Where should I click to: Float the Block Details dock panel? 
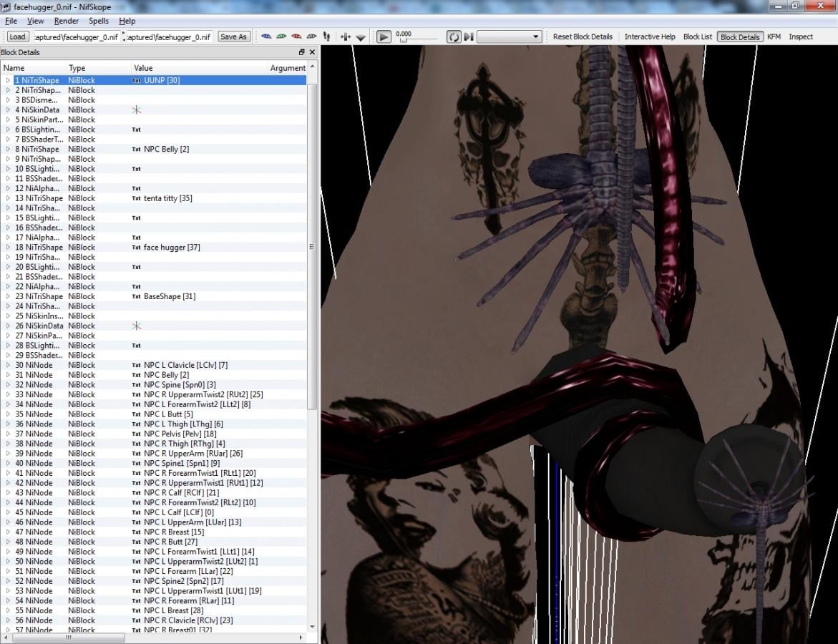301,52
